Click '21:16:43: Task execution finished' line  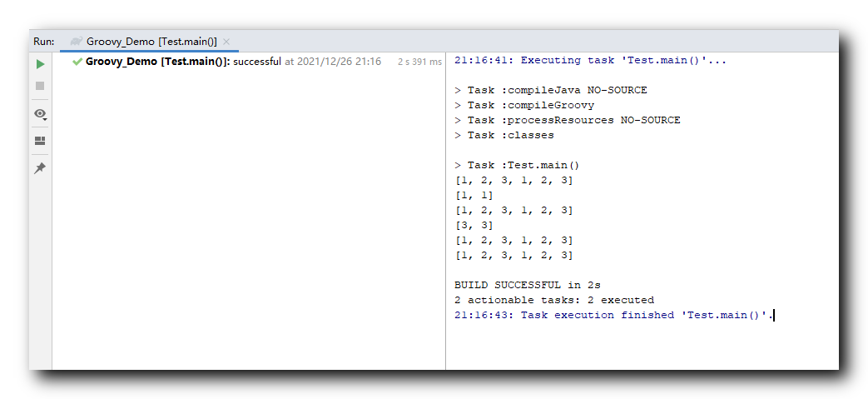coord(613,316)
